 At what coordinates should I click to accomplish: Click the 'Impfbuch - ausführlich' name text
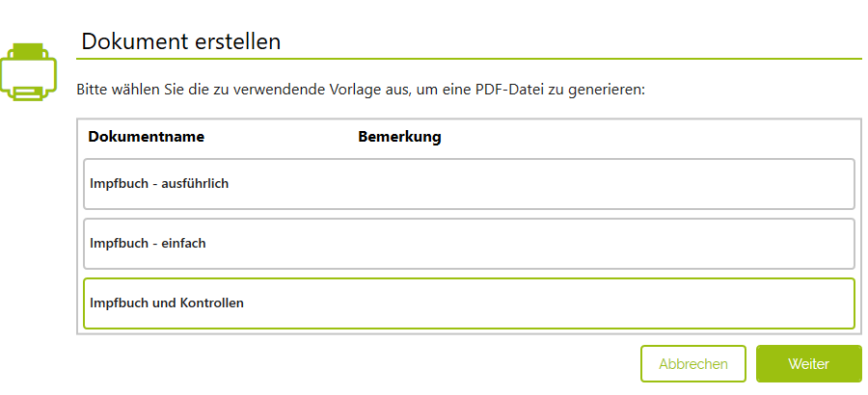(x=159, y=184)
